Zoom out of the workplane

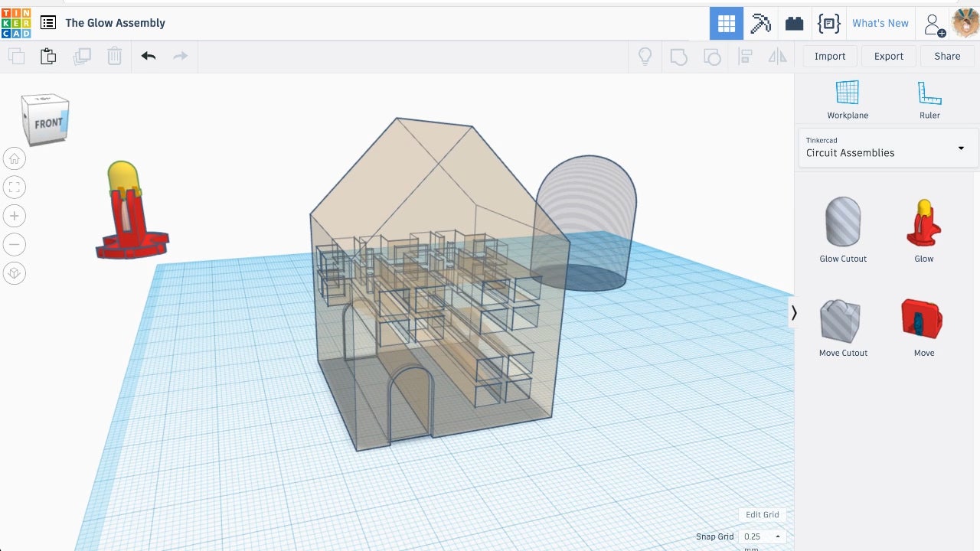pyautogui.click(x=15, y=244)
